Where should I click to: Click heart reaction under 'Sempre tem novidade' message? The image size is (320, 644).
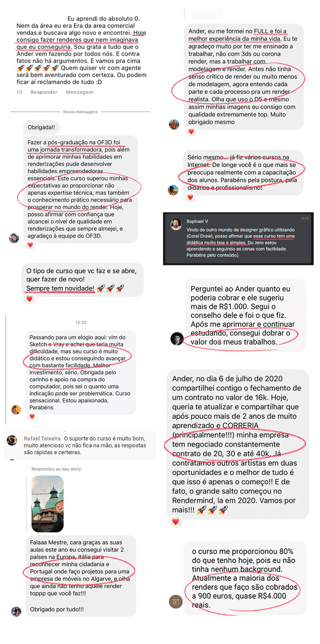click(x=29, y=299)
